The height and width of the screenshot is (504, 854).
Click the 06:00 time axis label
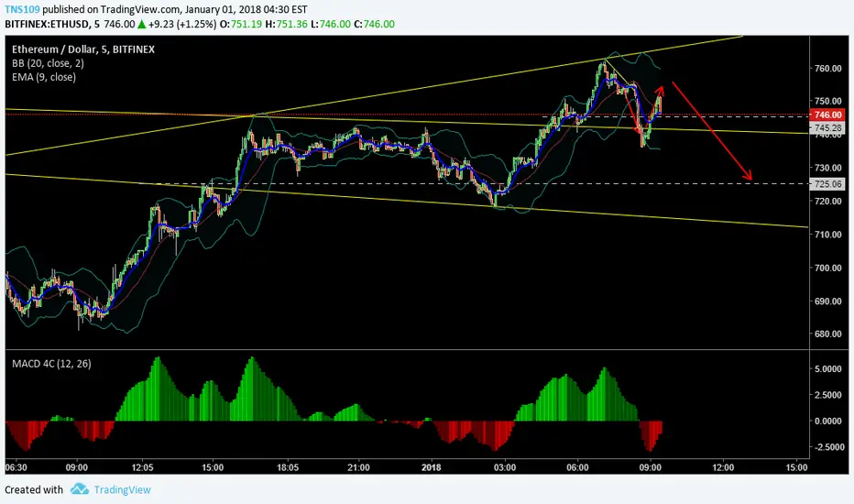[x=577, y=467]
